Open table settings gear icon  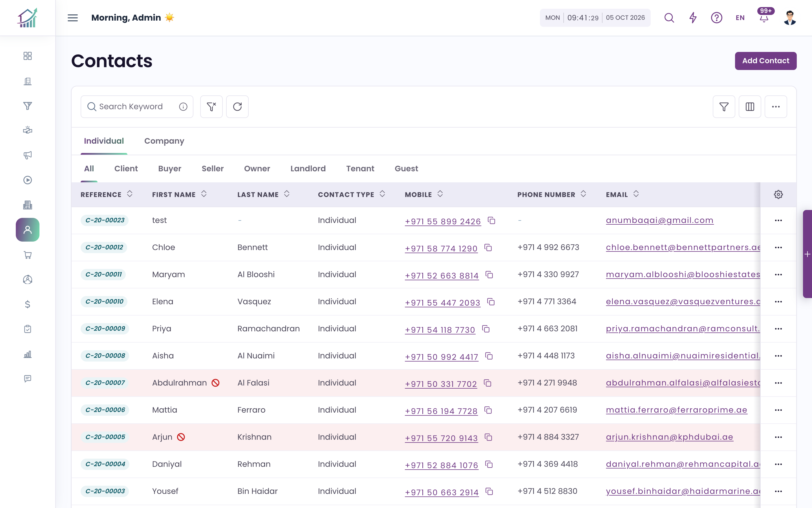coord(778,194)
